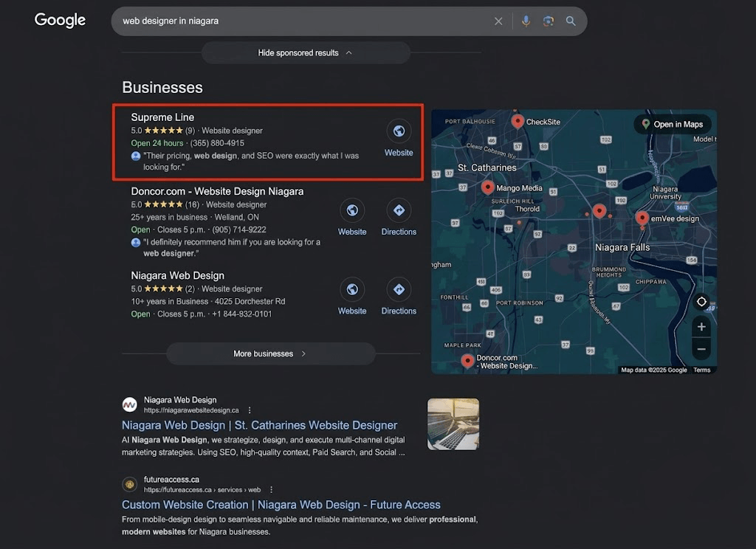
Task: Click the futureaccess.ca URL breadcrumb
Action: coord(202,490)
